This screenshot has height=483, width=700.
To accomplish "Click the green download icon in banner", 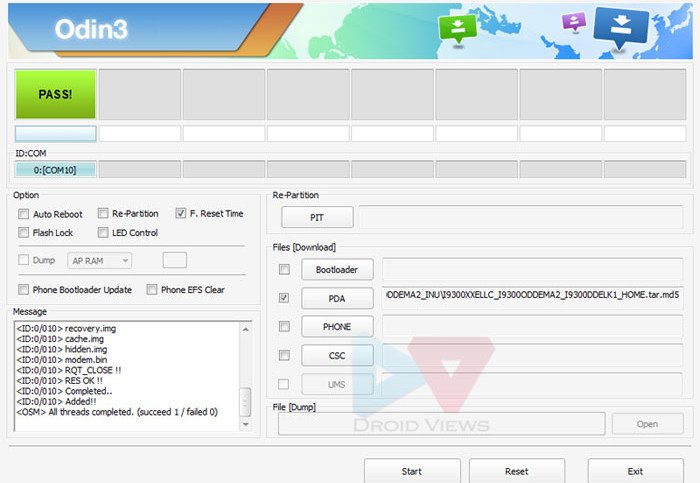I will click(x=458, y=28).
